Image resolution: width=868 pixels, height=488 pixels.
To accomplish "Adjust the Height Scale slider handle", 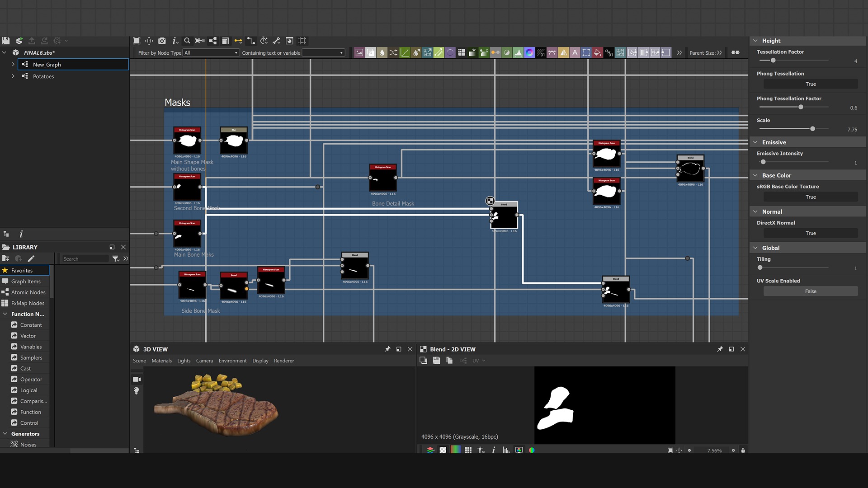I will click(x=812, y=129).
